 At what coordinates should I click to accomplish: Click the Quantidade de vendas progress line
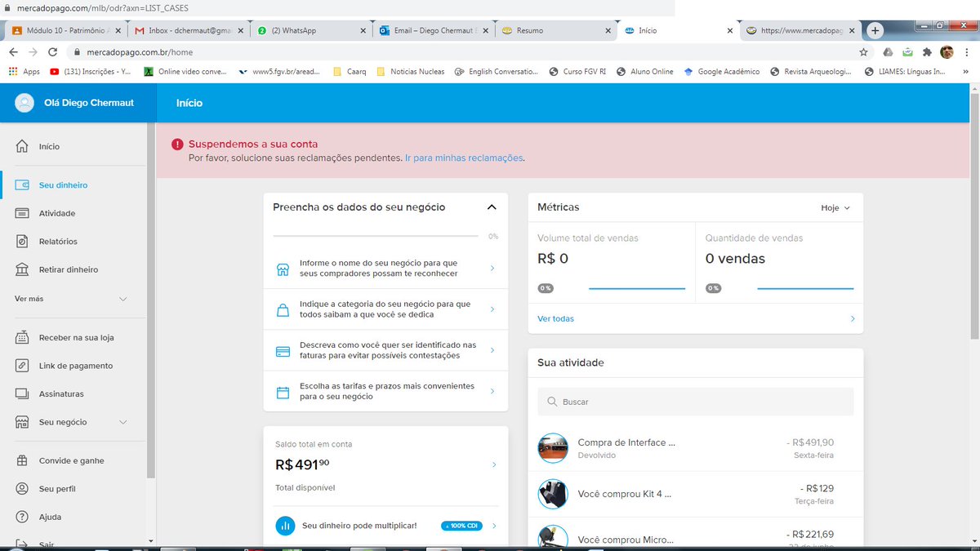click(805, 288)
